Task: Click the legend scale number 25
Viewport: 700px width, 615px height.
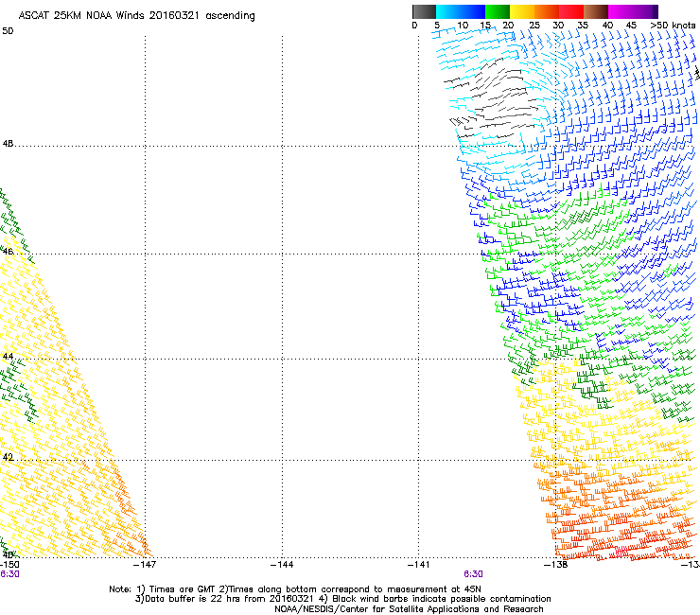Action: [x=534, y=26]
